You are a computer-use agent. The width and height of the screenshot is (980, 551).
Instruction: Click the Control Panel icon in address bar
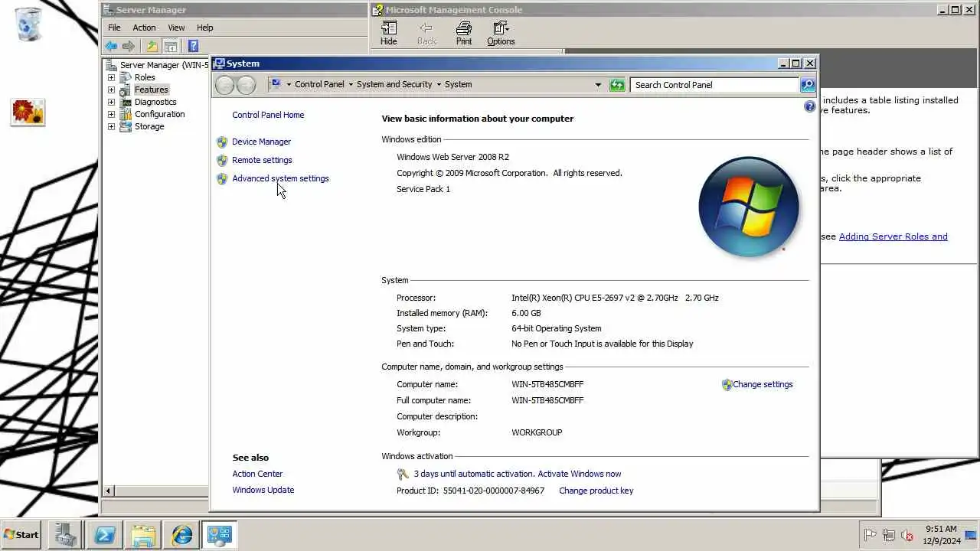[x=275, y=84]
